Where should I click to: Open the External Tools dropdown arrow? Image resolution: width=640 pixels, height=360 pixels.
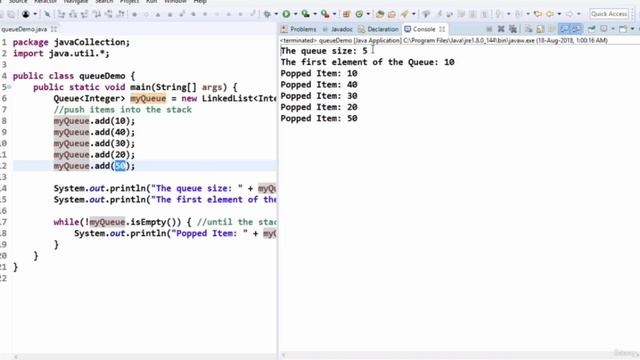(x=334, y=14)
